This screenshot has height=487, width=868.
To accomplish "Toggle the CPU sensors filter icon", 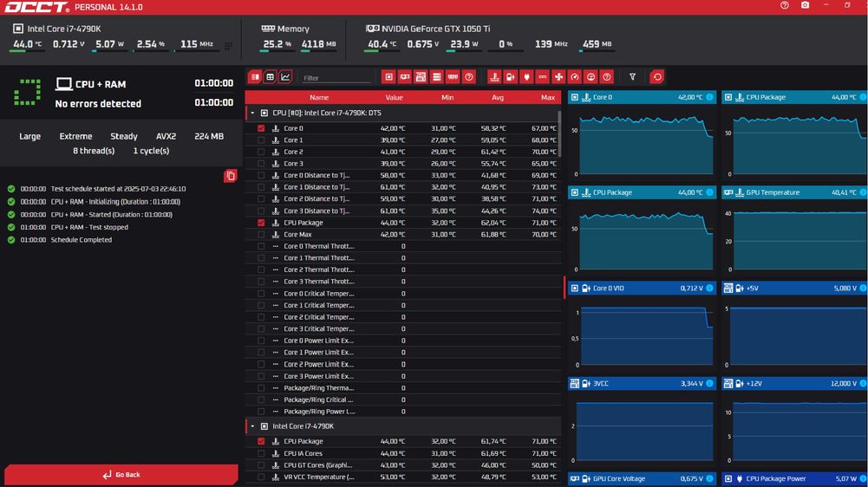I will point(388,77).
